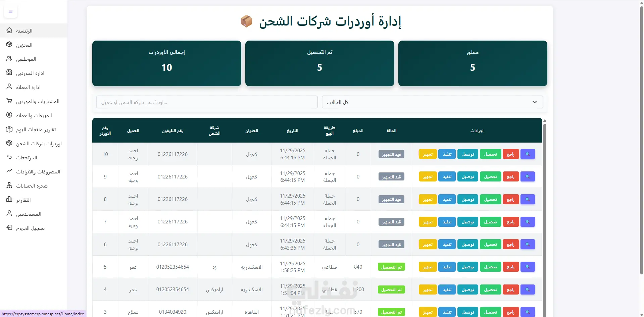Click the search magnifier button for order 5
This screenshot has height=317, width=644.
528,267
